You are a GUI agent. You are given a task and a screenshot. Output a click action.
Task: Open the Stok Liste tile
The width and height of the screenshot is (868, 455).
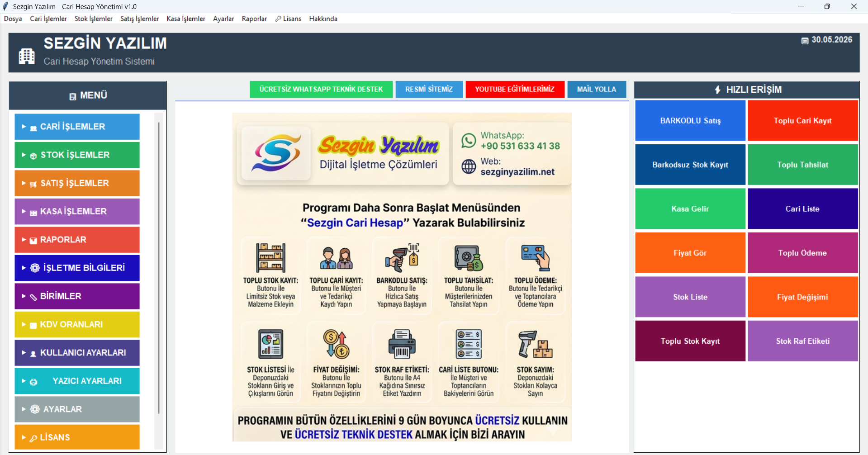point(690,297)
